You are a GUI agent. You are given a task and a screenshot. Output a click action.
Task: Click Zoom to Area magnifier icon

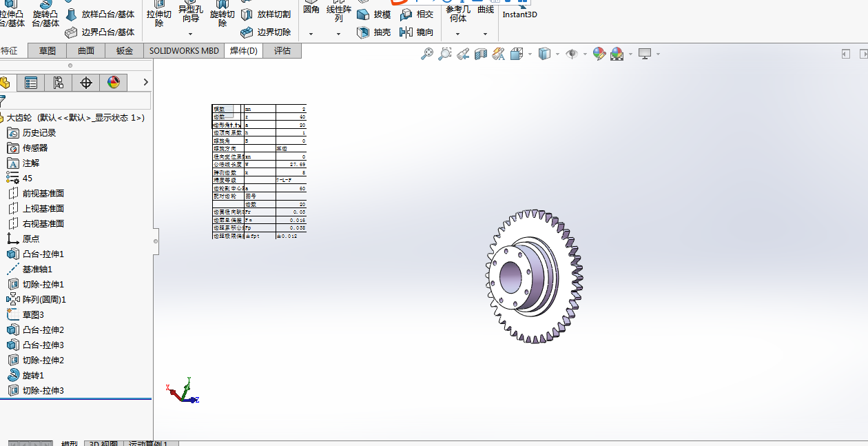pyautogui.click(x=445, y=54)
